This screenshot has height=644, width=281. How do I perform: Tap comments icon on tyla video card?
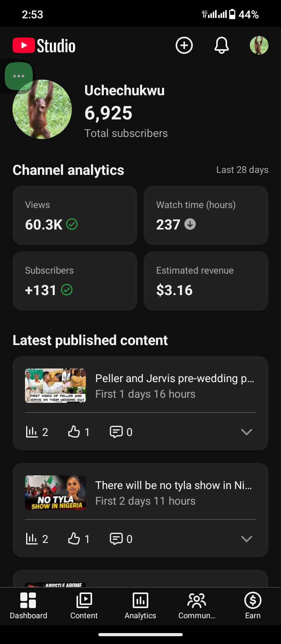(x=116, y=539)
